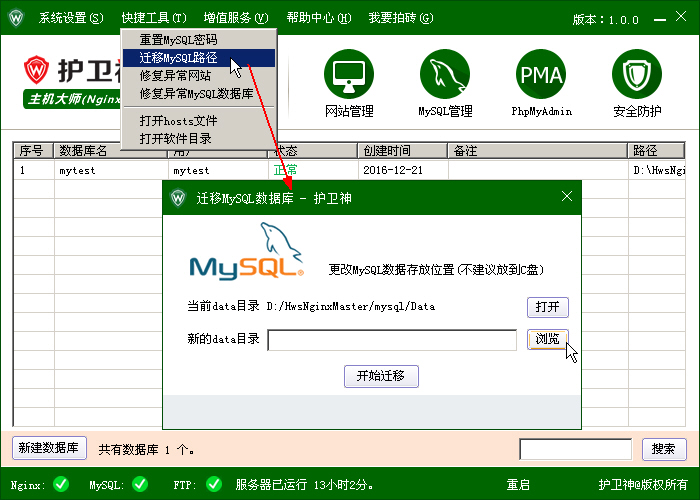Image resolution: width=700 pixels, height=500 pixels.
Task: Minimize the main window
Action: (660, 19)
